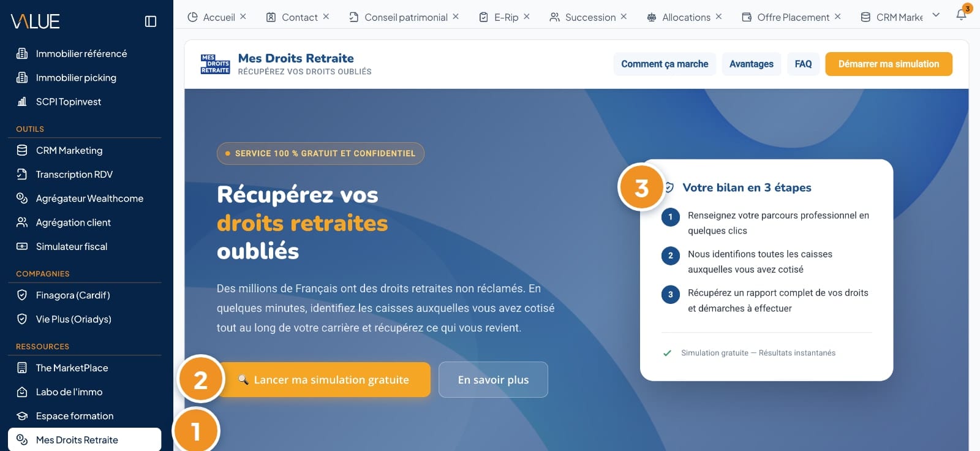Viewport: 980px width, 451px height.
Task: Click the Simulateur fiscal icon
Action: 22,246
